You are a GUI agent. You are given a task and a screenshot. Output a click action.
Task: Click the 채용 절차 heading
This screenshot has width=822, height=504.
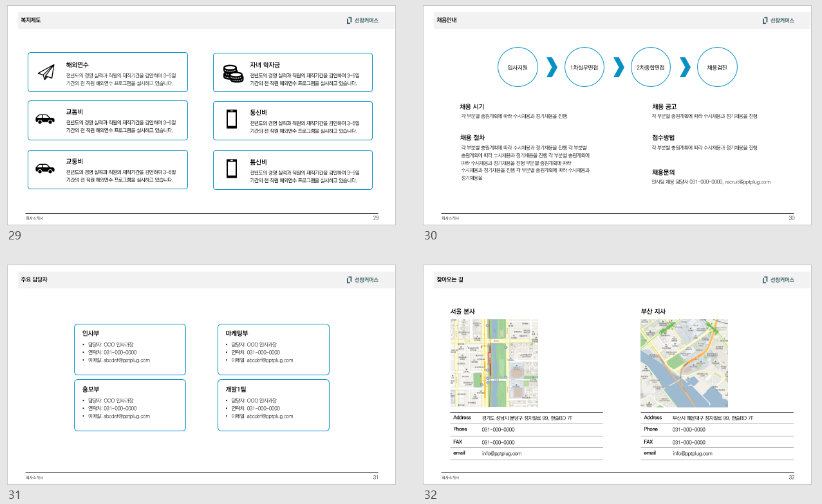tap(472, 138)
